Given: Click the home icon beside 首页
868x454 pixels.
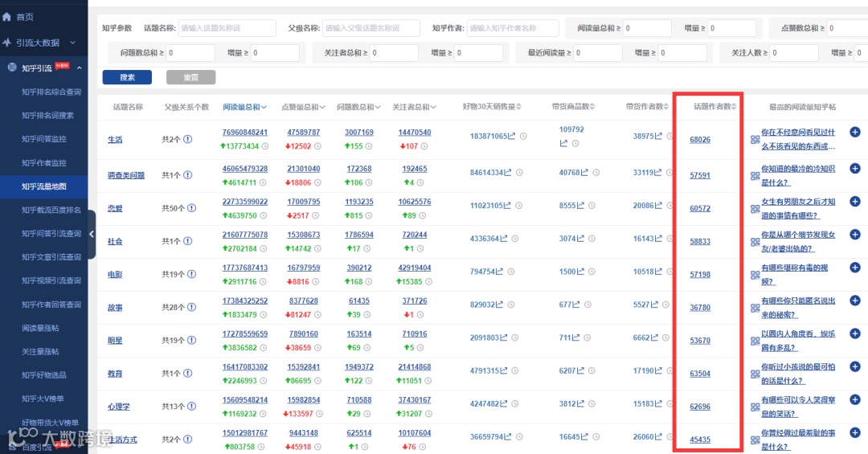Looking at the screenshot, I should (6, 17).
